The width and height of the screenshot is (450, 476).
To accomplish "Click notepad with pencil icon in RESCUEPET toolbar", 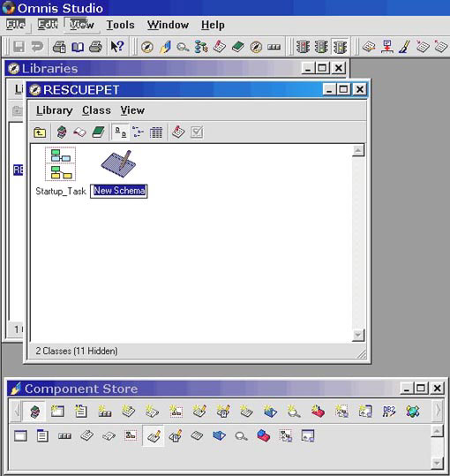I will point(178,132).
